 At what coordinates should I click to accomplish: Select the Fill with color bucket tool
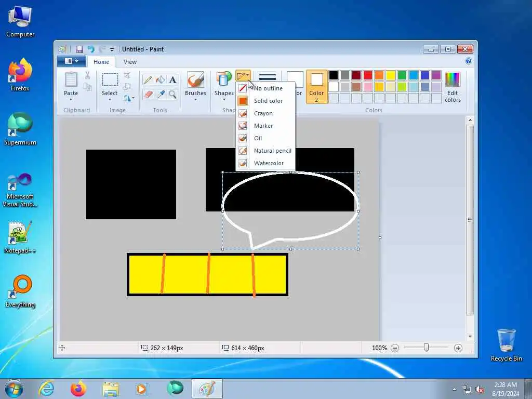161,79
